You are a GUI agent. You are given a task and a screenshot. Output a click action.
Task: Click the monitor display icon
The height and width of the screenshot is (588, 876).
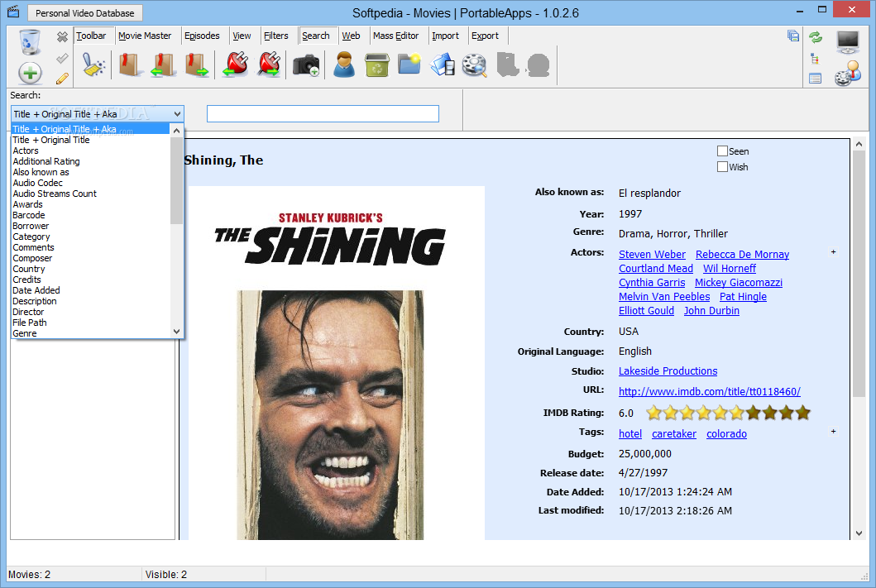click(x=848, y=42)
